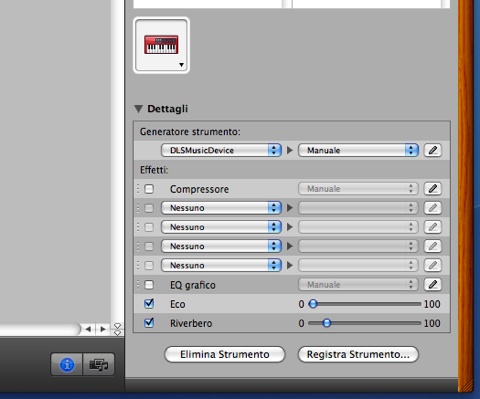
Task: Tick the first Nessuno effect slot checkbox
Action: click(149, 208)
